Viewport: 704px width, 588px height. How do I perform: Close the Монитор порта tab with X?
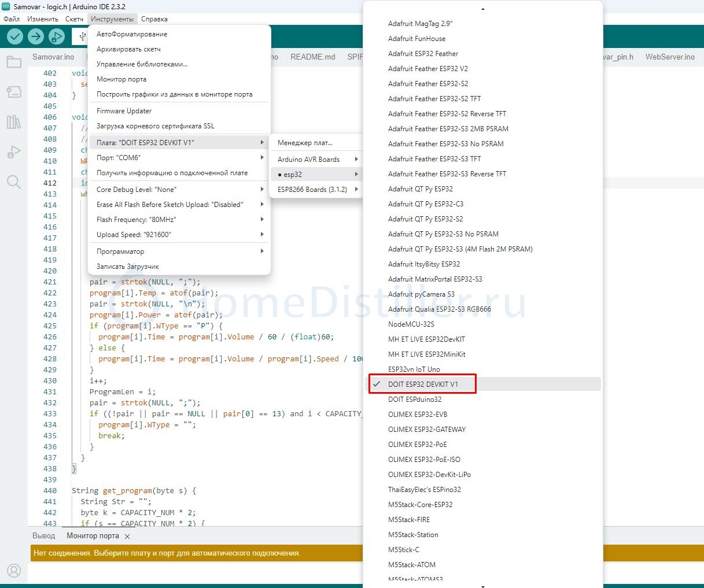pyautogui.click(x=127, y=537)
